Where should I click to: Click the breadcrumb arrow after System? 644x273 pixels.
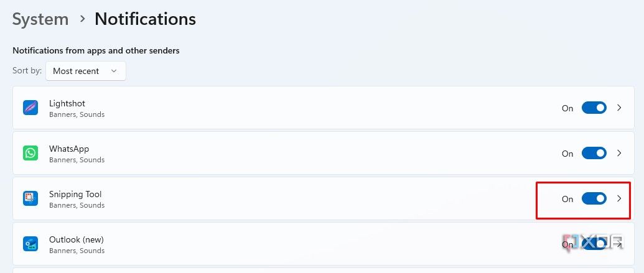coord(82,19)
